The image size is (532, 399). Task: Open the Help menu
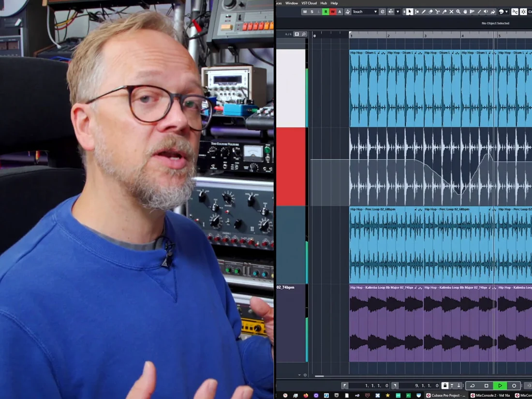pos(334,3)
